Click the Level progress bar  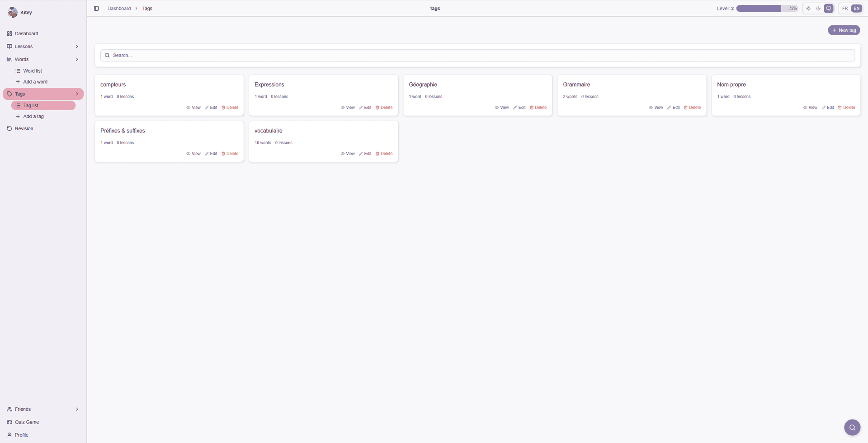point(767,9)
